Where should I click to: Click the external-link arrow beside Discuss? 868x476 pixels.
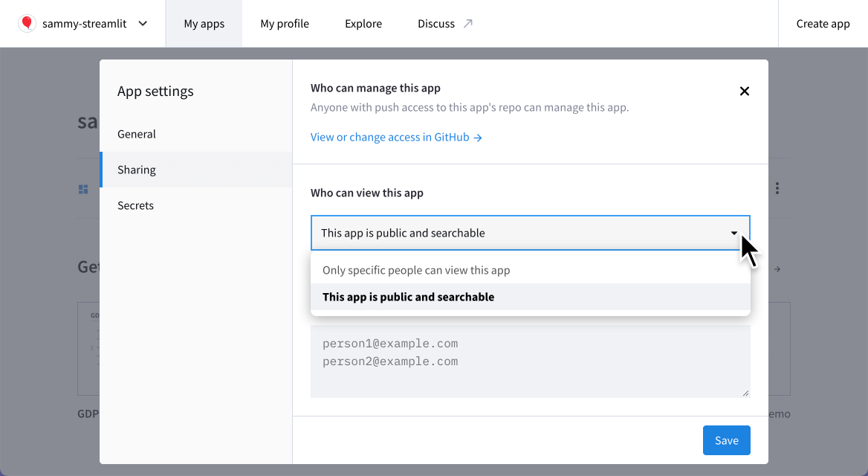[470, 22]
